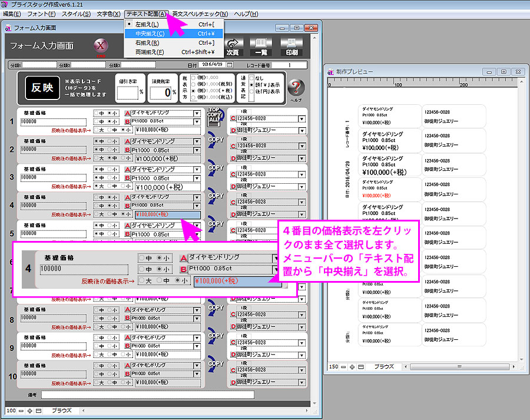The height and width of the screenshot is (420, 530).
Task: Click the 印刷 print icon
Action: [x=290, y=47]
